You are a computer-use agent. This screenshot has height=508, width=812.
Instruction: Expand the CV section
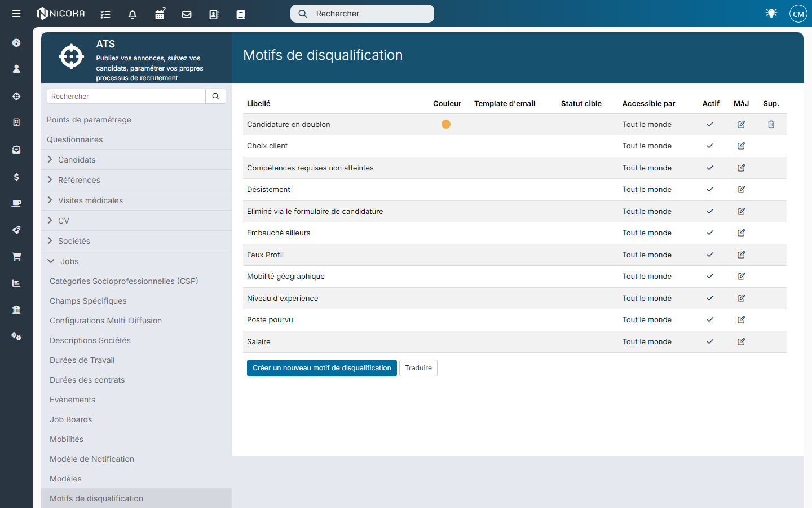click(x=136, y=221)
